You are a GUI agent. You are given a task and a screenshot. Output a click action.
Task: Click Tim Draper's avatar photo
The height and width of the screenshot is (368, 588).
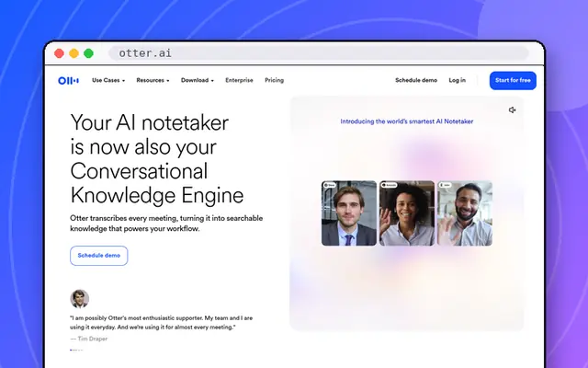pyautogui.click(x=80, y=299)
